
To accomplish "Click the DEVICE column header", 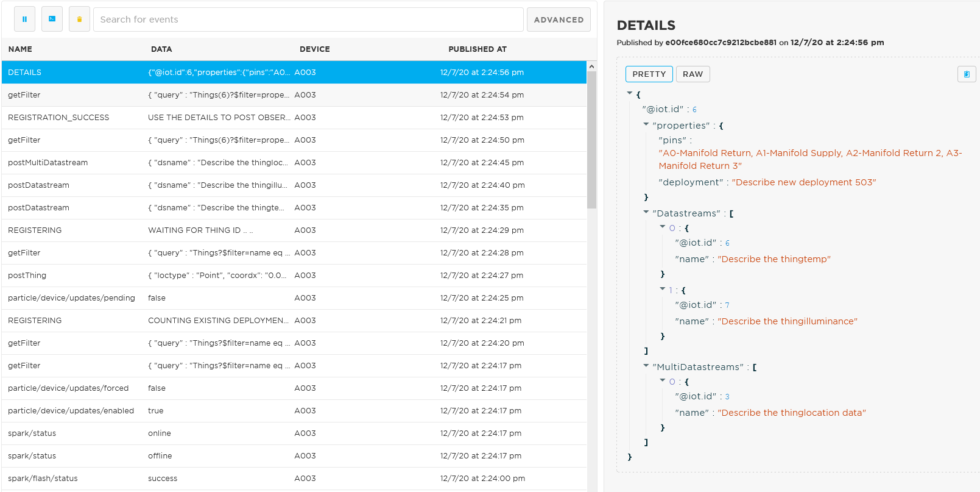I will (x=315, y=49).
